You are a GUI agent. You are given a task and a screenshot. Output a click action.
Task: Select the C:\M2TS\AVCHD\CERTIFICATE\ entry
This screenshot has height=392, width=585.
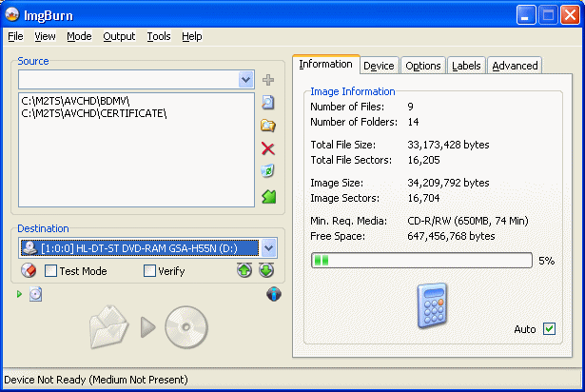coord(94,113)
